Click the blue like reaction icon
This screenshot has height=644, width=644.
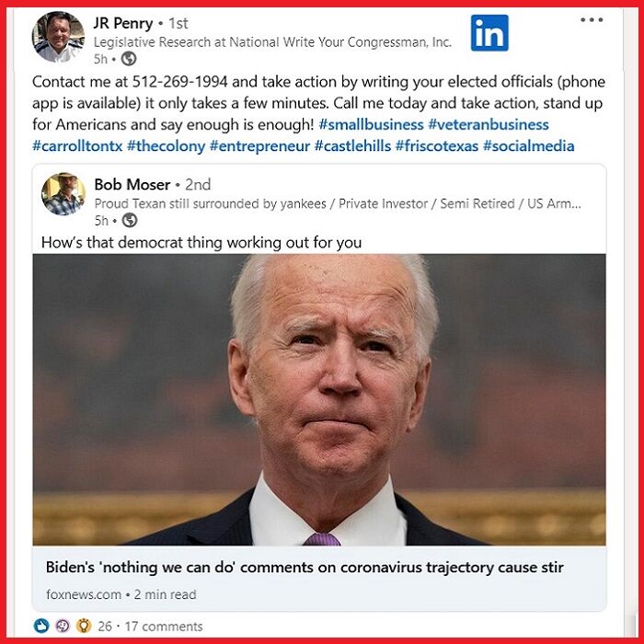coord(41,626)
